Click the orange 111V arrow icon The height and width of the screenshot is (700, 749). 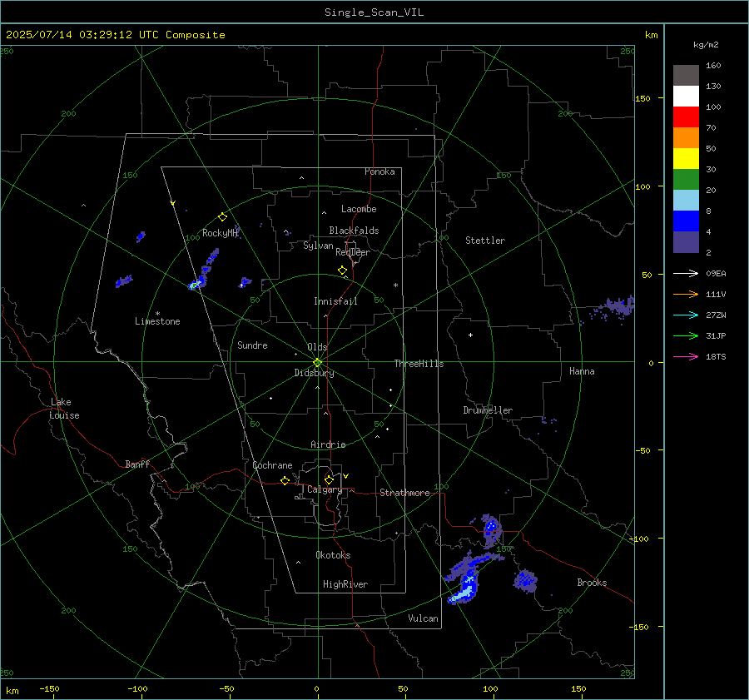coord(686,295)
